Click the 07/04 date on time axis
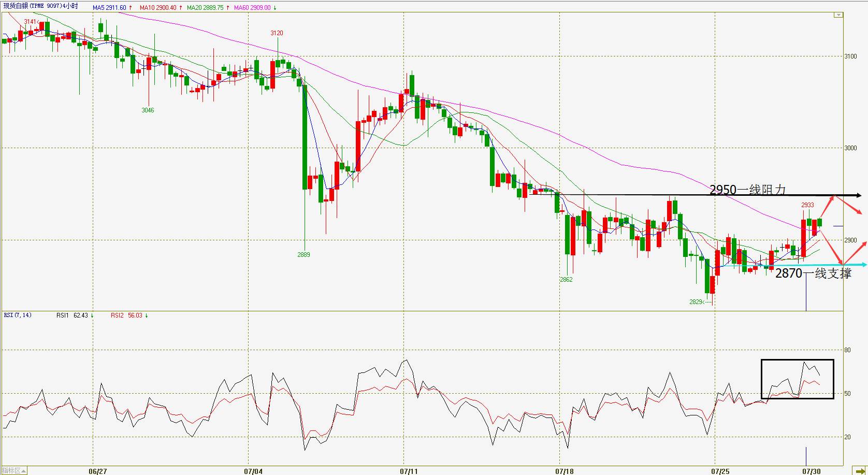The width and height of the screenshot is (868, 475). pos(253,471)
